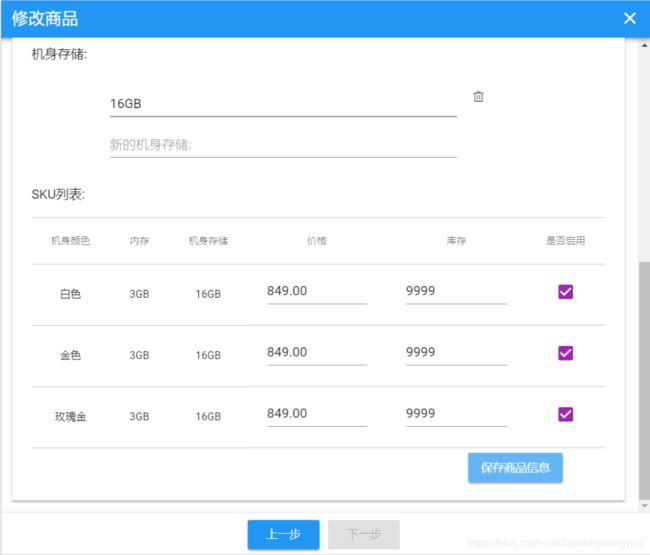650x555 pixels.
Task: Toggle enabled checkbox for 金色 row
Action: 565,353
